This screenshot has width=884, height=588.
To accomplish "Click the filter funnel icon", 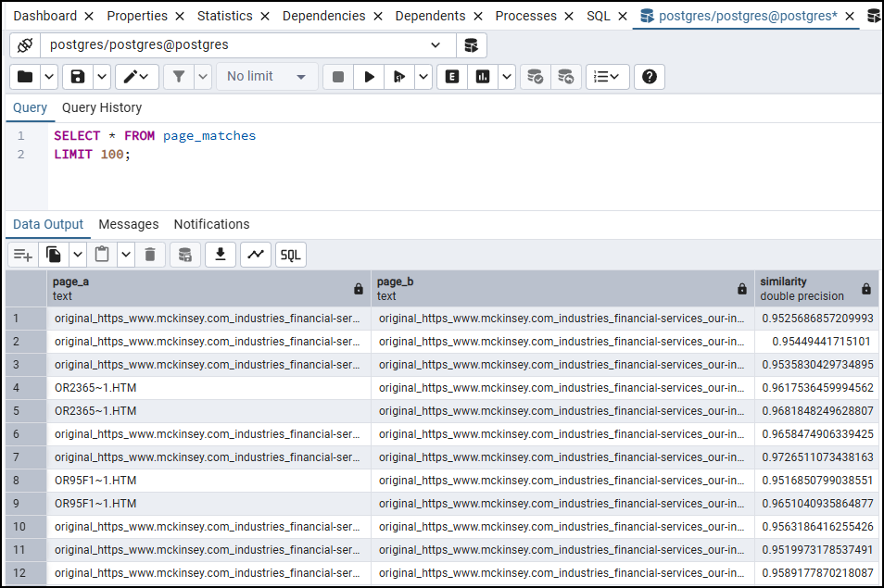I will tap(179, 77).
